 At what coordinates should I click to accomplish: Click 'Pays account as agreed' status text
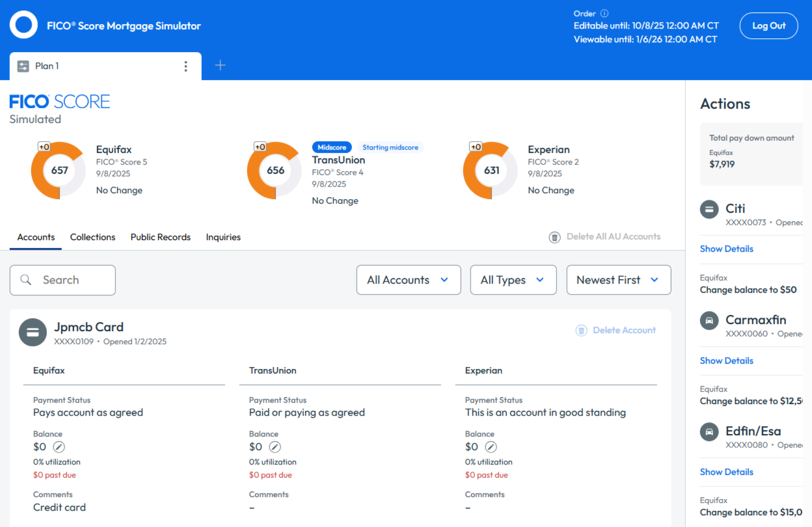[x=88, y=412]
